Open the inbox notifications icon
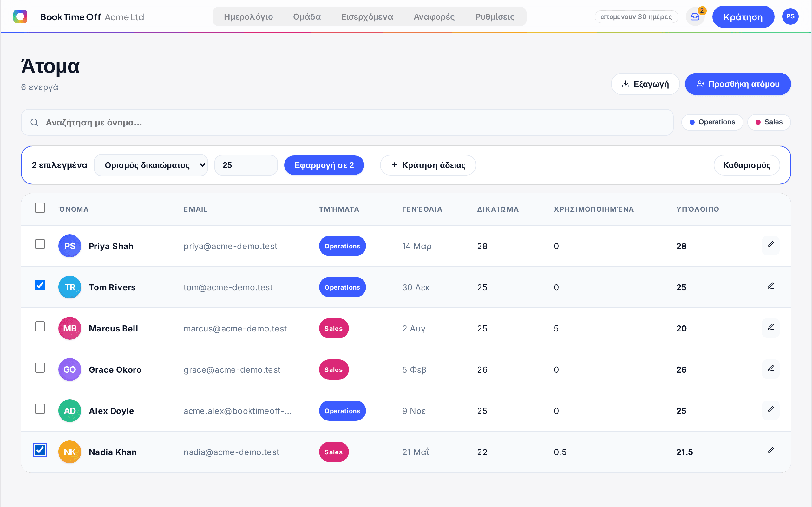812x507 pixels. tap(695, 17)
